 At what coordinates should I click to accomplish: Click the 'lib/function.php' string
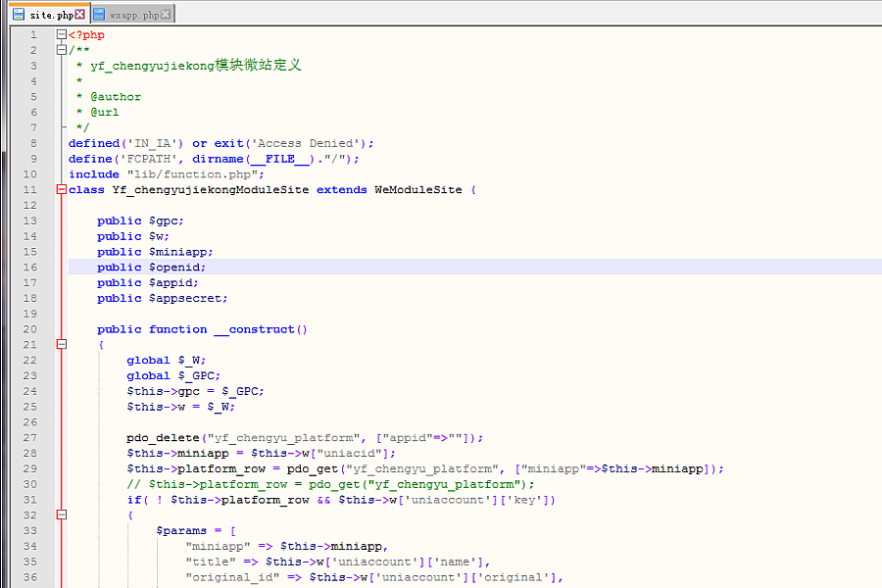coord(192,174)
